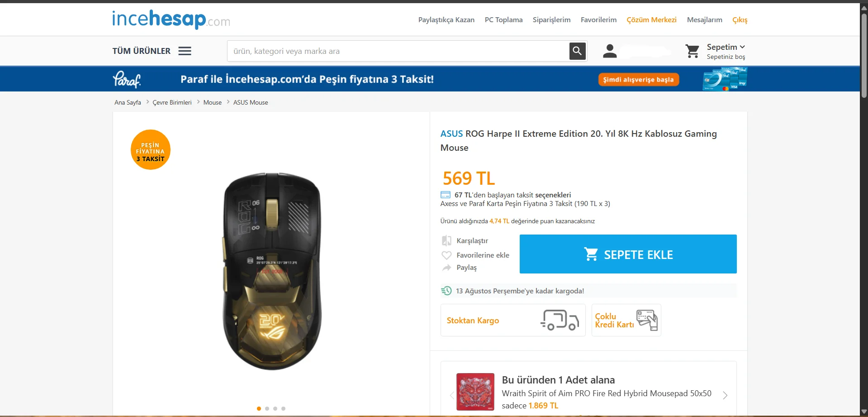Image resolution: width=868 pixels, height=417 pixels.
Task: Click the Karşılaştır compare icon
Action: click(x=446, y=240)
